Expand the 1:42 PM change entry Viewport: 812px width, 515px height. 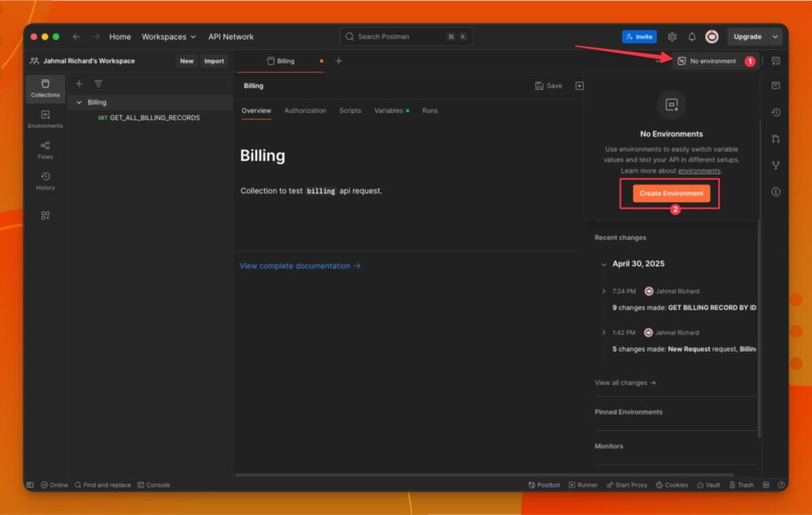click(603, 332)
